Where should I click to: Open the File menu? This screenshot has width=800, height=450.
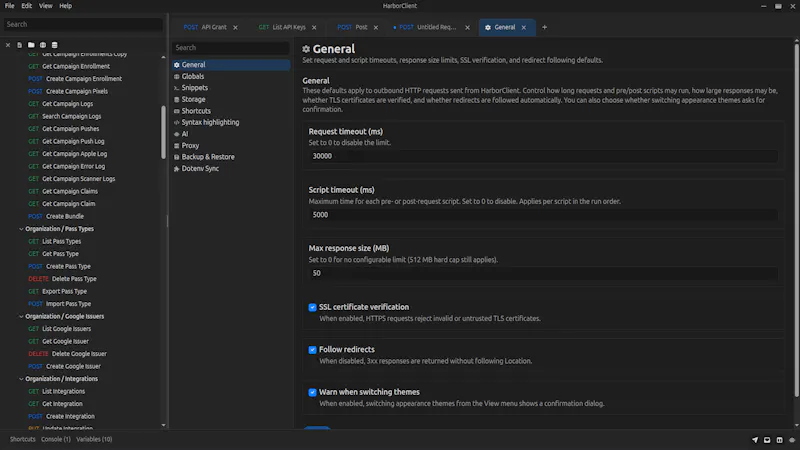point(10,6)
